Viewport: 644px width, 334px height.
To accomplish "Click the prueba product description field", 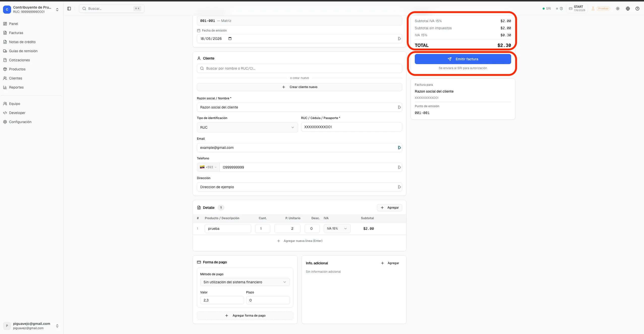I will tap(228, 229).
